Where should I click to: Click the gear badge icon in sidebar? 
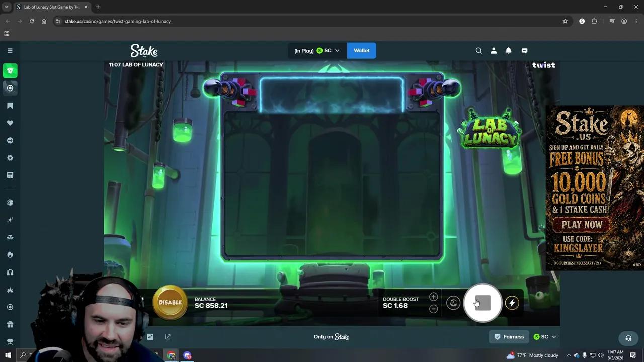point(10,158)
